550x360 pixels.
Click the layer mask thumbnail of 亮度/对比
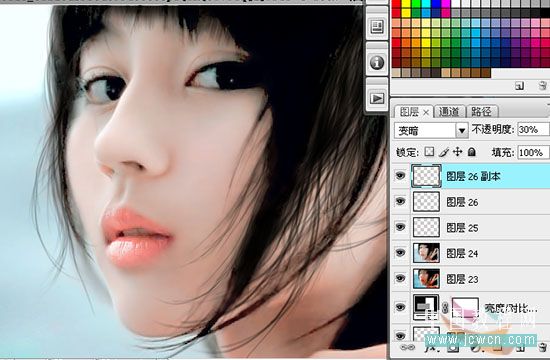[x=465, y=308]
